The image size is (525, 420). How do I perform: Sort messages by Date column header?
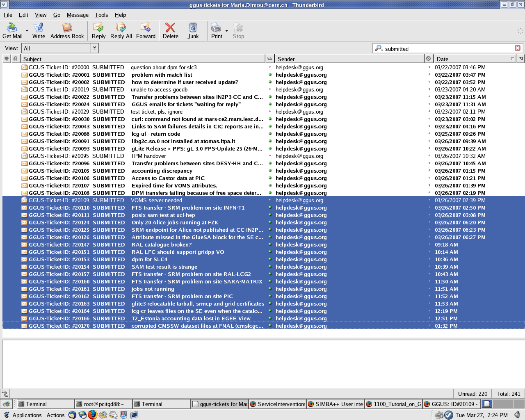coord(472,59)
